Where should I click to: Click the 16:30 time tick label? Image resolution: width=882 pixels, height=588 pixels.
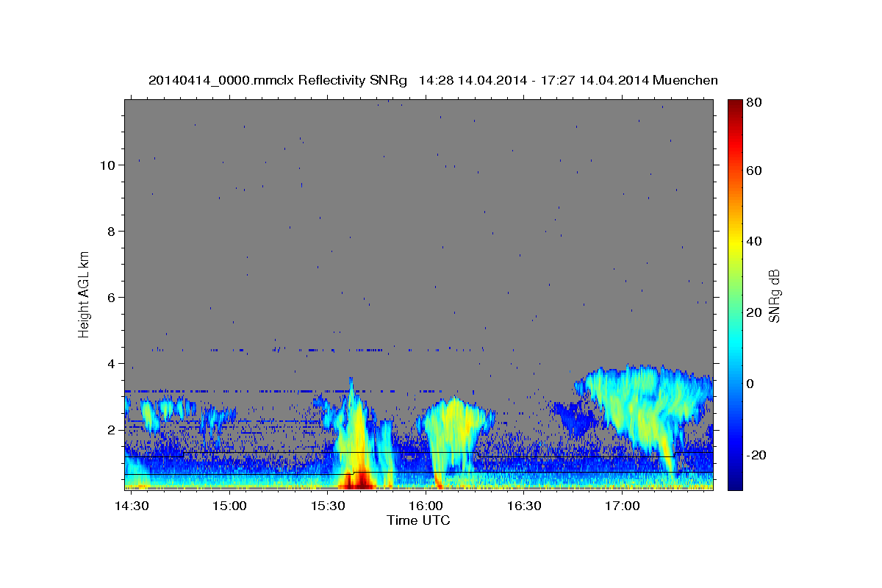pyautogui.click(x=525, y=506)
